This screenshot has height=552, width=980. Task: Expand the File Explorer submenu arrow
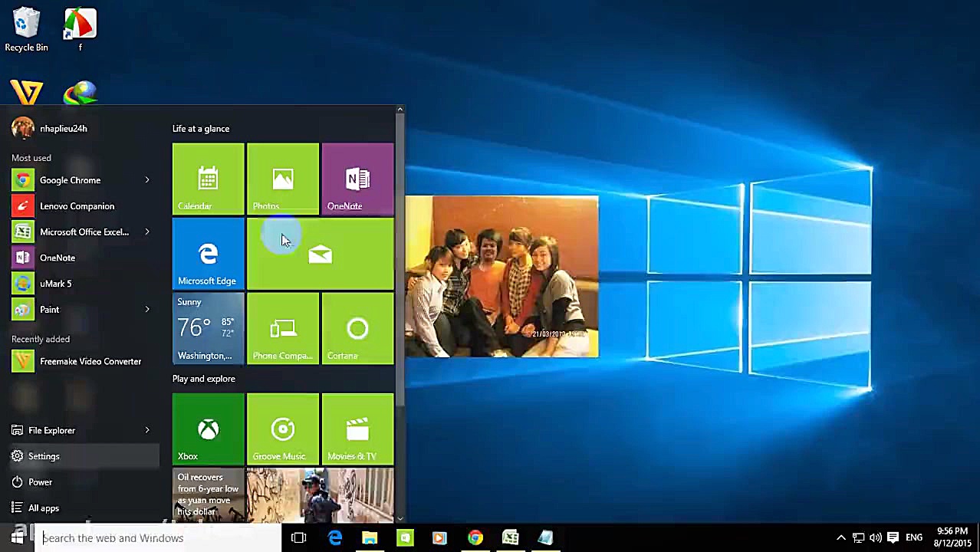[147, 430]
